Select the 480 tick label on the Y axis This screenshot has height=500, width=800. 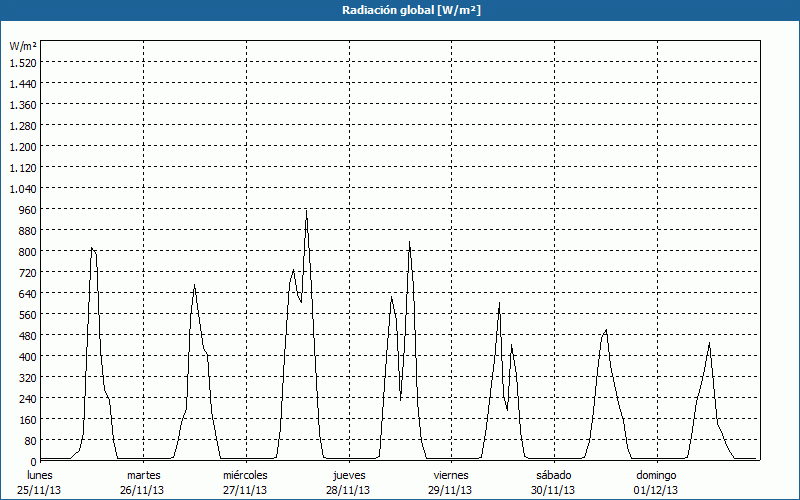point(26,335)
